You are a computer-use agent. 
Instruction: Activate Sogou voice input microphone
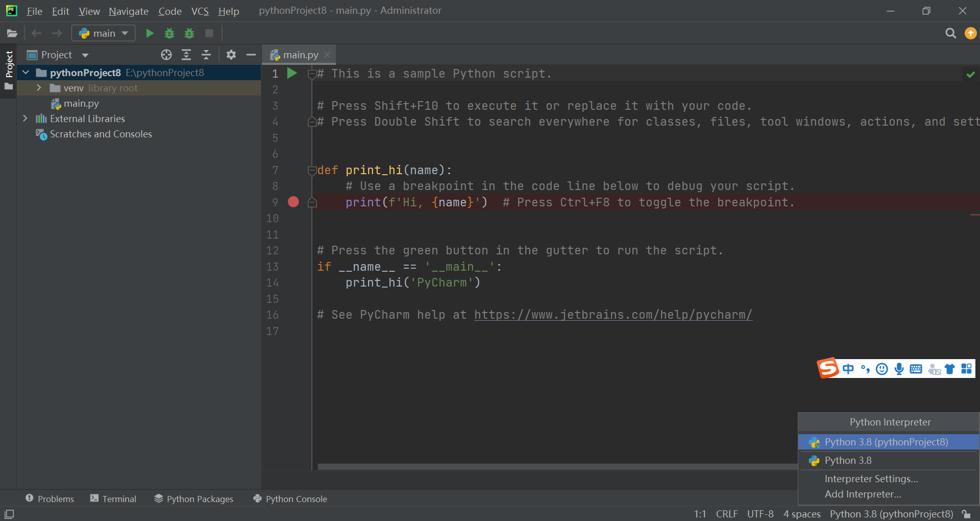tap(899, 369)
